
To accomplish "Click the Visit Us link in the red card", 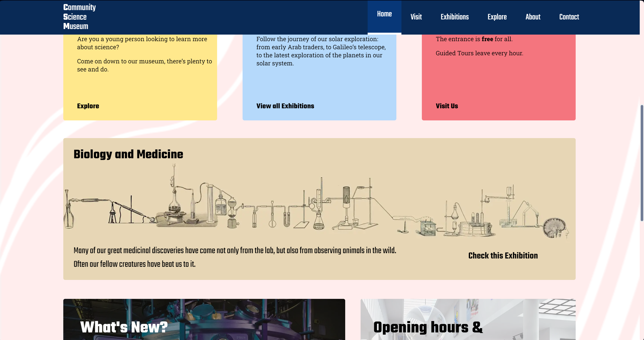I will (447, 106).
